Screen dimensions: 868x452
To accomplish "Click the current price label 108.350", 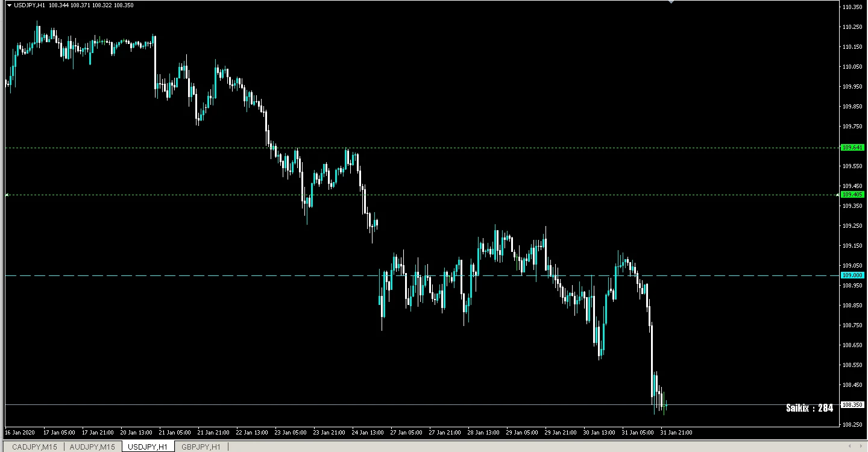I will click(x=853, y=405).
